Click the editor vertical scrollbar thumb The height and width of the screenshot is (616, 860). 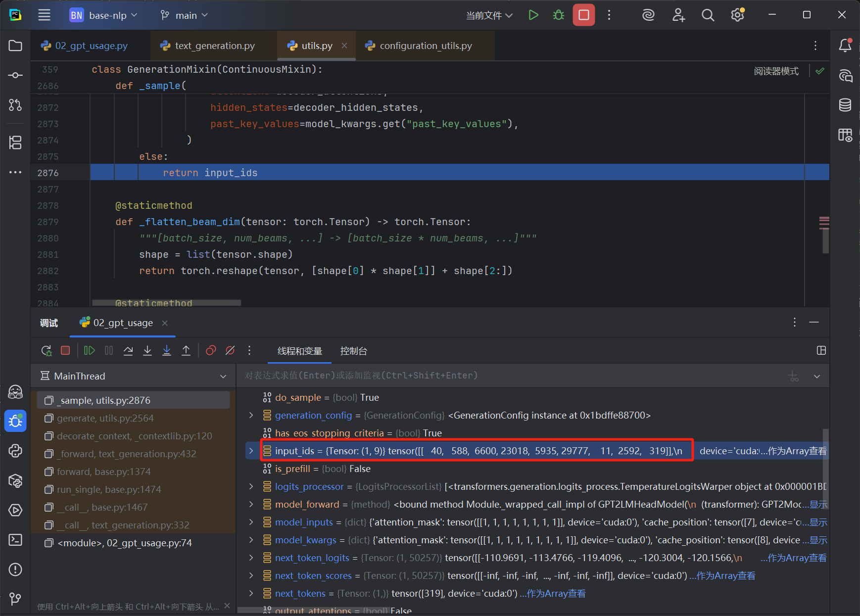click(x=825, y=240)
